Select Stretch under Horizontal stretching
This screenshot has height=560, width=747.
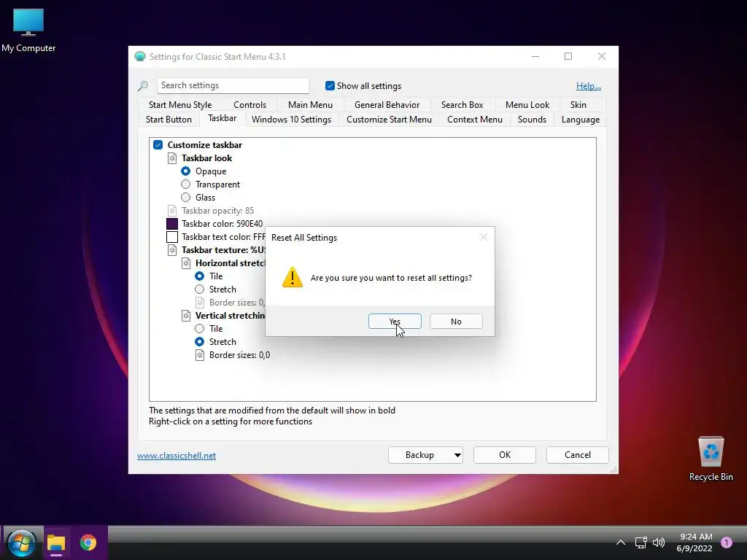[200, 289]
